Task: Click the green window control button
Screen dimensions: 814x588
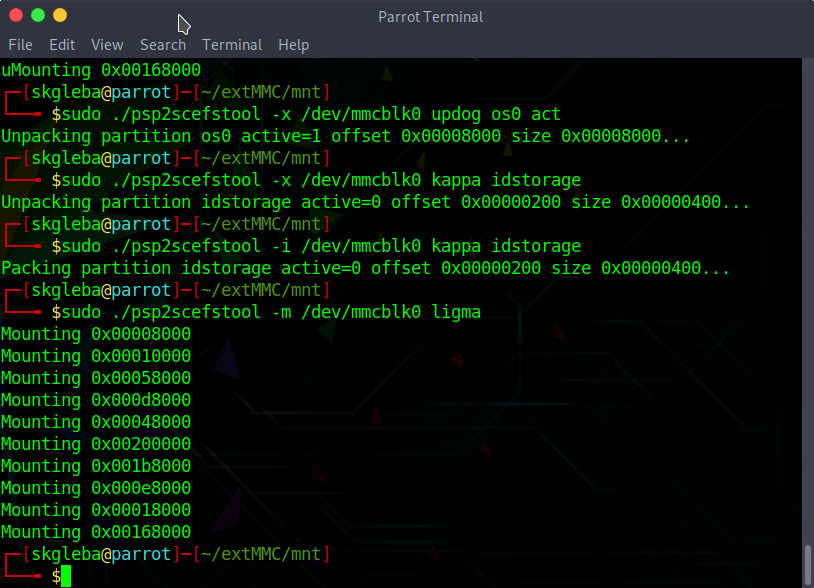Action: 38,15
